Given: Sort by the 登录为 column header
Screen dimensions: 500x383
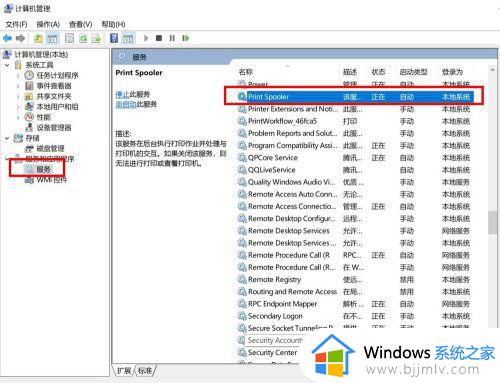Looking at the screenshot, I should [452, 72].
